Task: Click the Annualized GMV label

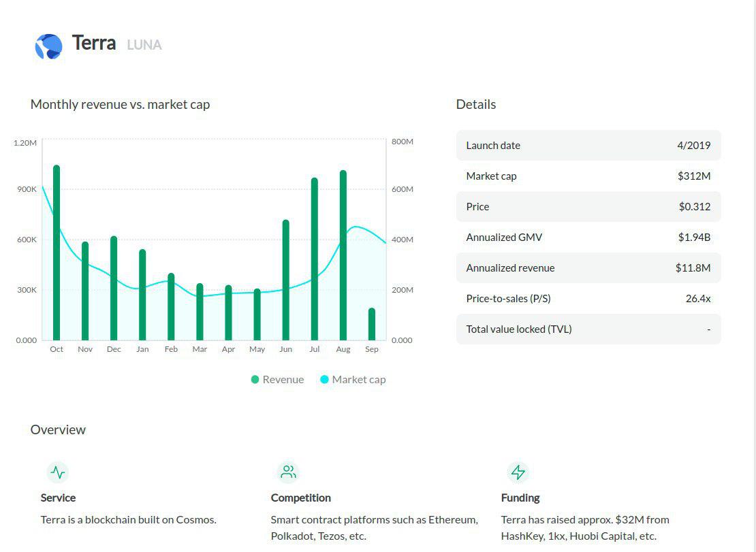Action: coord(504,238)
